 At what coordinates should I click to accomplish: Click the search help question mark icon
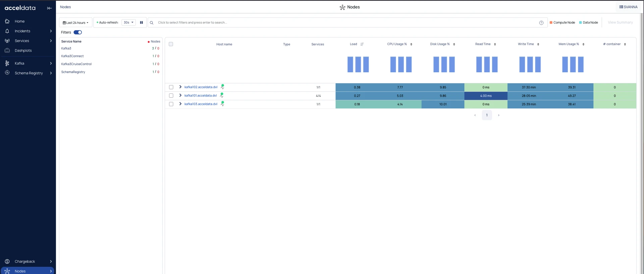coord(541,23)
